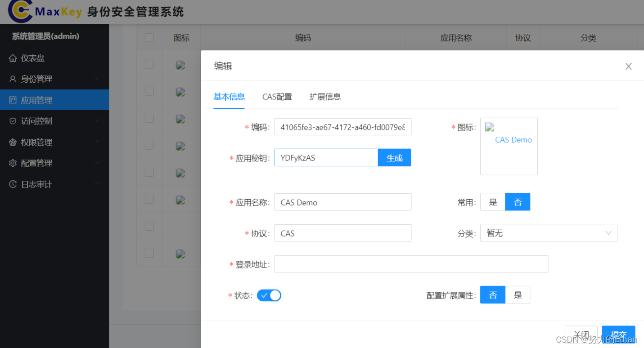The image size is (644, 348).
Task: Switch to the CAS配置 tab
Action: pyautogui.click(x=276, y=96)
